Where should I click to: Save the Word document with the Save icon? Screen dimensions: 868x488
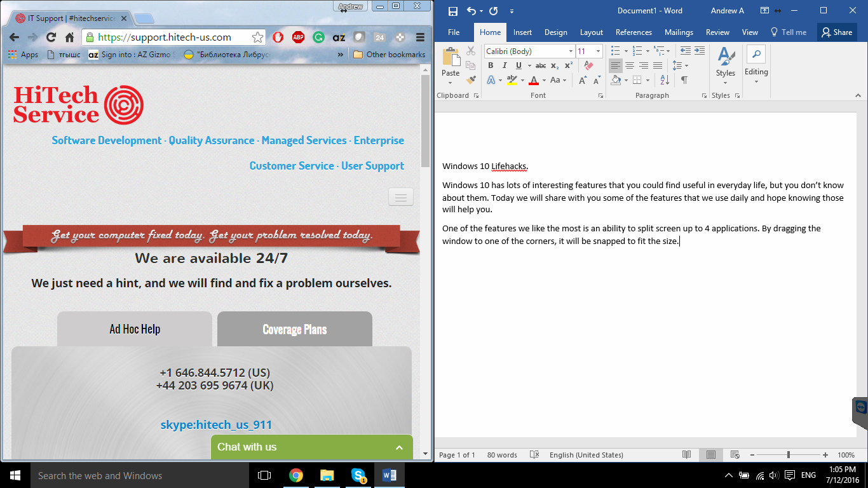click(453, 11)
